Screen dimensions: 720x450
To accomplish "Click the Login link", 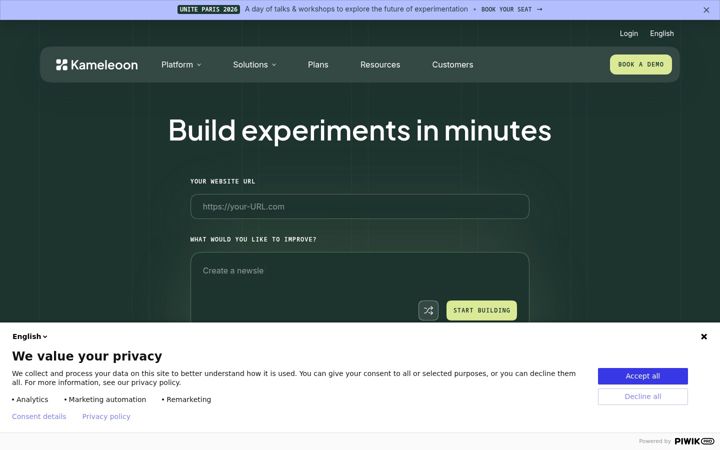I will click(x=629, y=34).
